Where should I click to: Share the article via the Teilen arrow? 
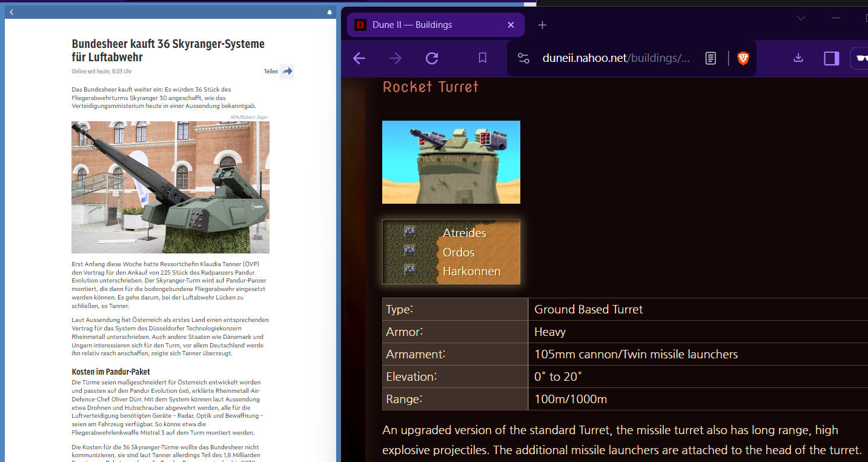[x=288, y=72]
